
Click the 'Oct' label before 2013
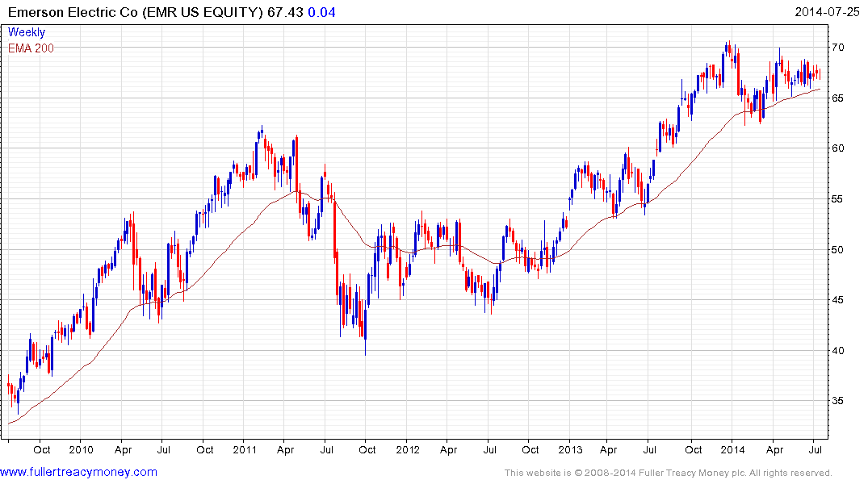(x=530, y=449)
